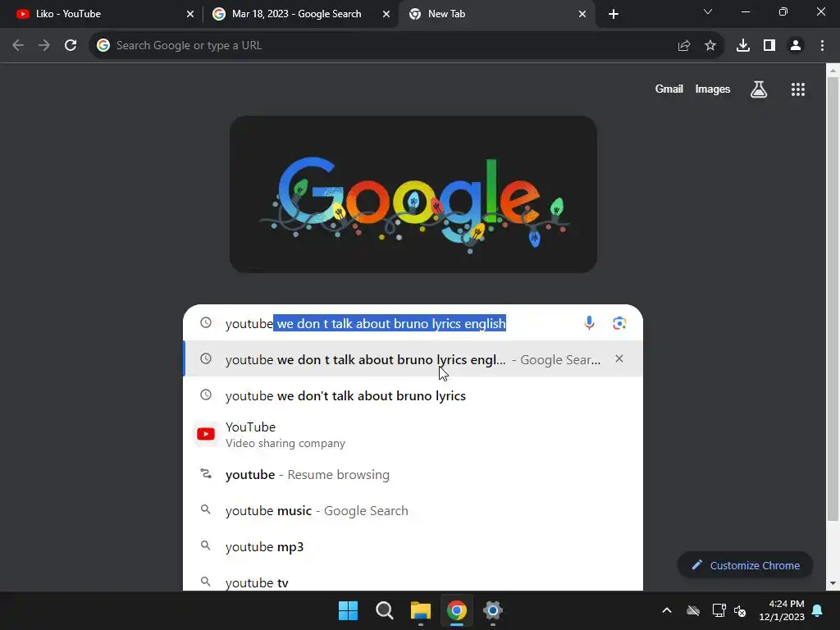Image resolution: width=840 pixels, height=630 pixels.
Task: Open the tab search chevron
Action: (x=708, y=11)
